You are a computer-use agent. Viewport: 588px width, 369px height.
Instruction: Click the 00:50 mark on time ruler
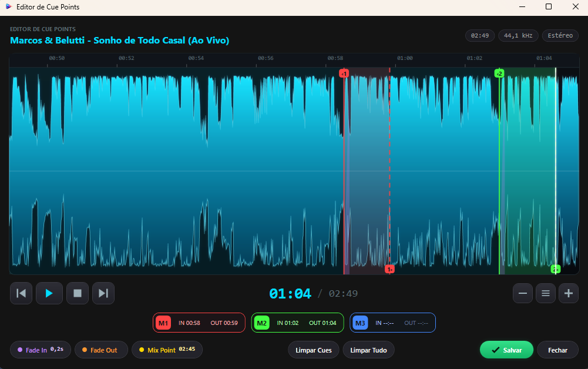(56, 58)
